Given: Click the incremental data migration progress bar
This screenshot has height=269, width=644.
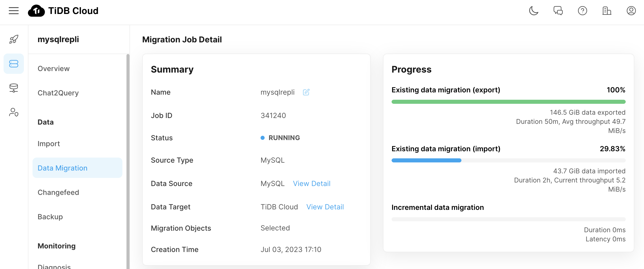Looking at the screenshot, I should click(508, 219).
